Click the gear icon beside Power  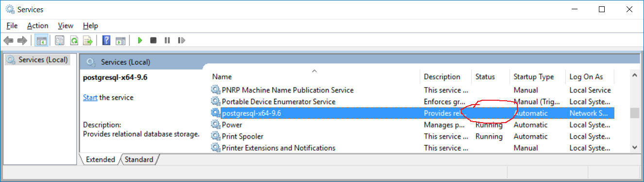(x=215, y=125)
